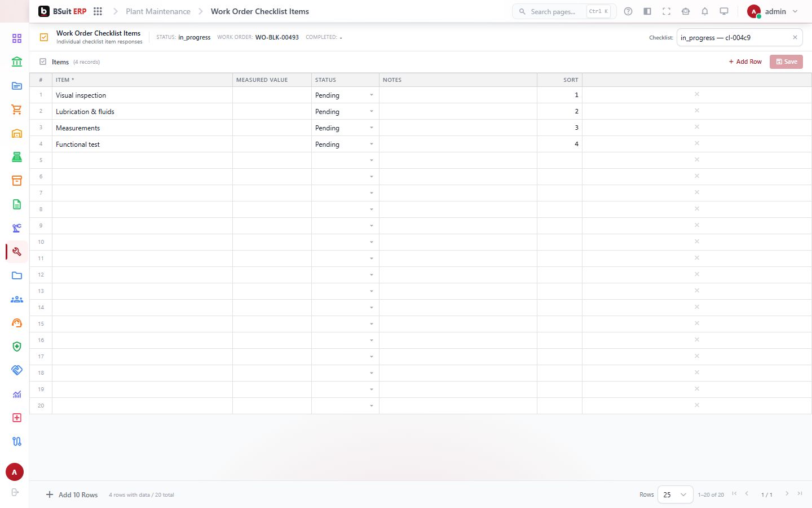
Task: Go to next page arrow in pagination
Action: coord(787,494)
